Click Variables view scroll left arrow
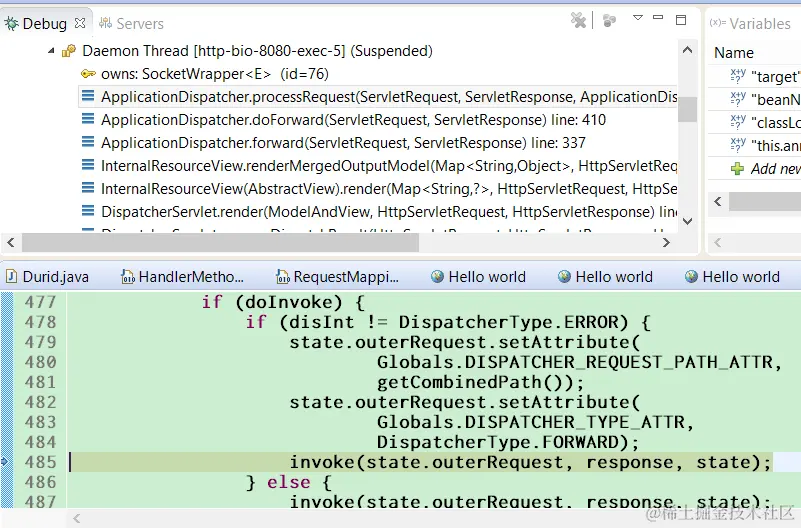801x528 pixels. pos(718,201)
